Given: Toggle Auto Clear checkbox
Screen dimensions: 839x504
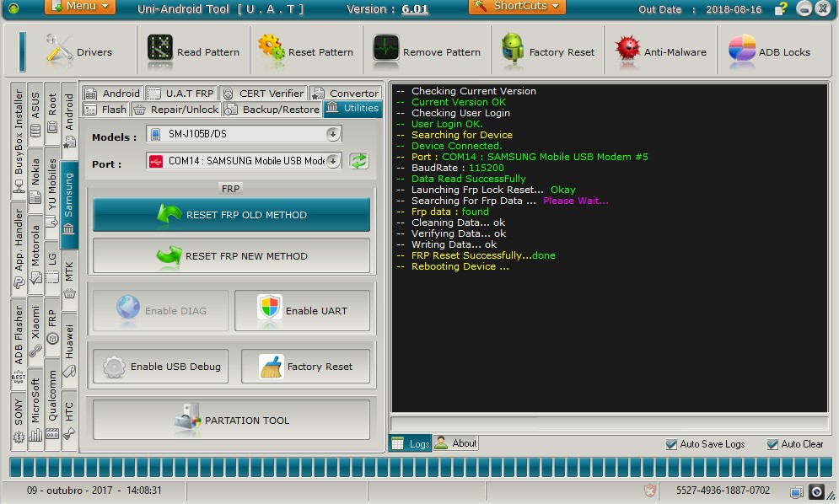Looking at the screenshot, I should point(772,444).
